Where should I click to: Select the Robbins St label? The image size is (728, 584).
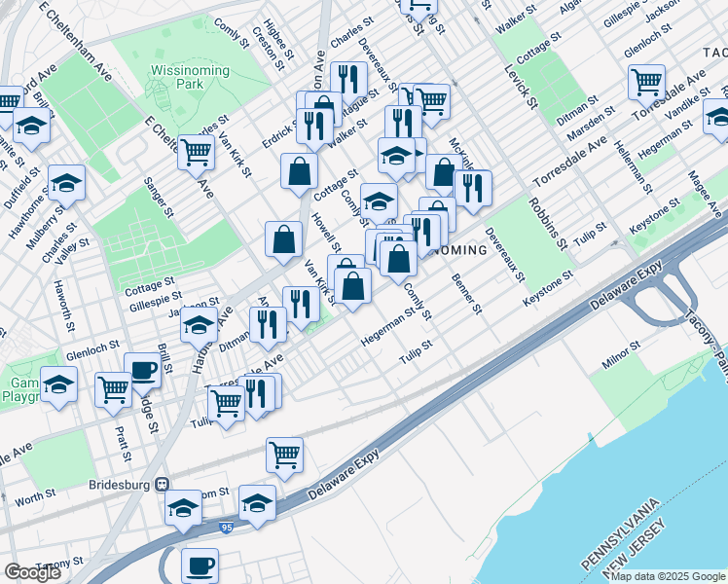click(x=548, y=224)
